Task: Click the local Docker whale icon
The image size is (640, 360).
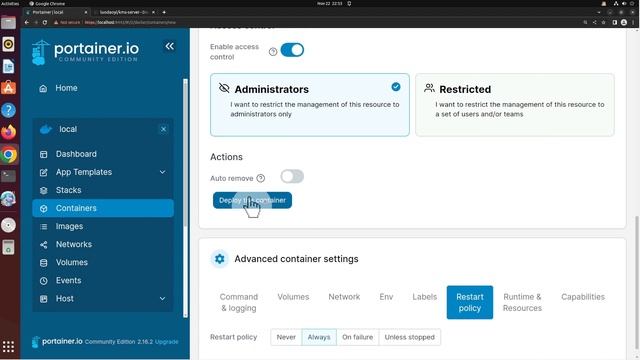Action: tap(46, 129)
